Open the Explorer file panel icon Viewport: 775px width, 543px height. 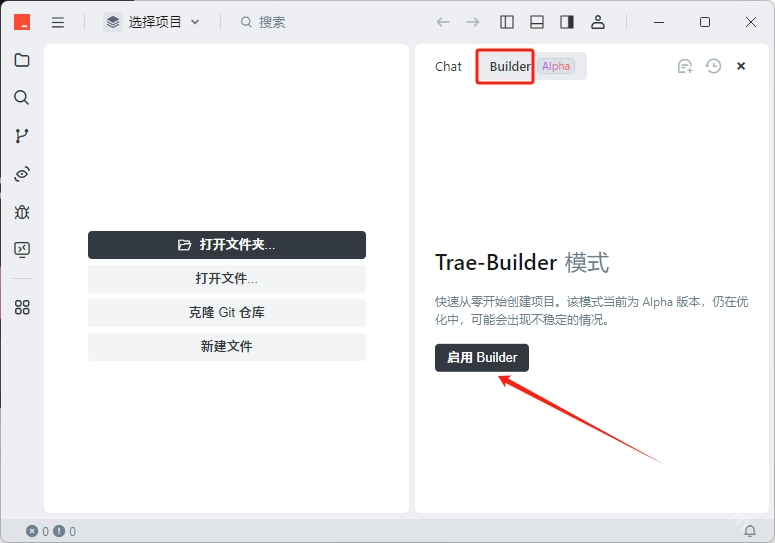point(22,60)
